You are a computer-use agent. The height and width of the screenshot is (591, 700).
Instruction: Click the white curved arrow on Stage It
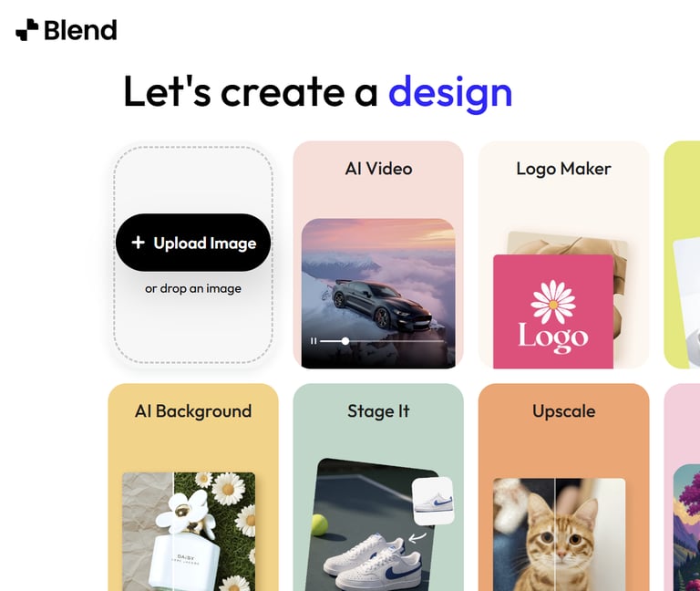tap(417, 537)
